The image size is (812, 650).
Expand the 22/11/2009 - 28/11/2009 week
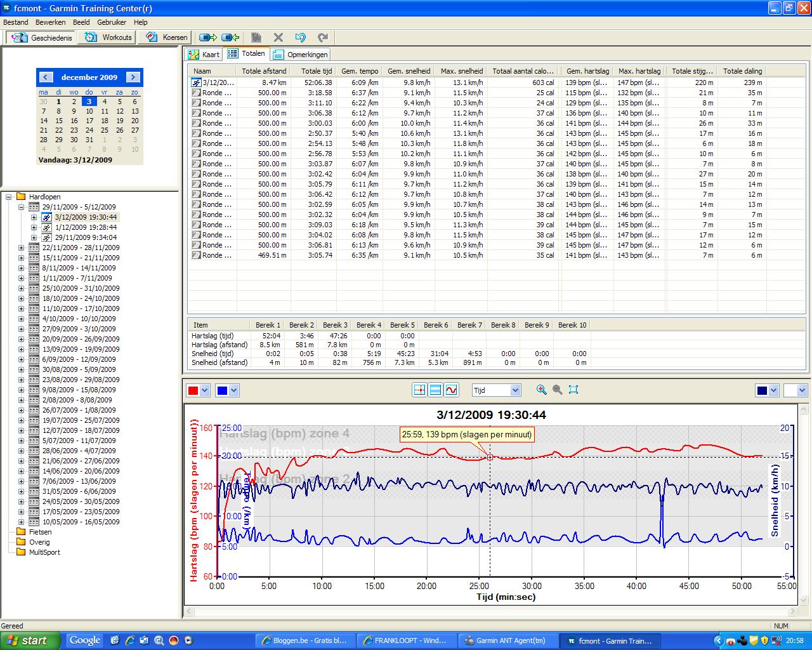(x=21, y=248)
